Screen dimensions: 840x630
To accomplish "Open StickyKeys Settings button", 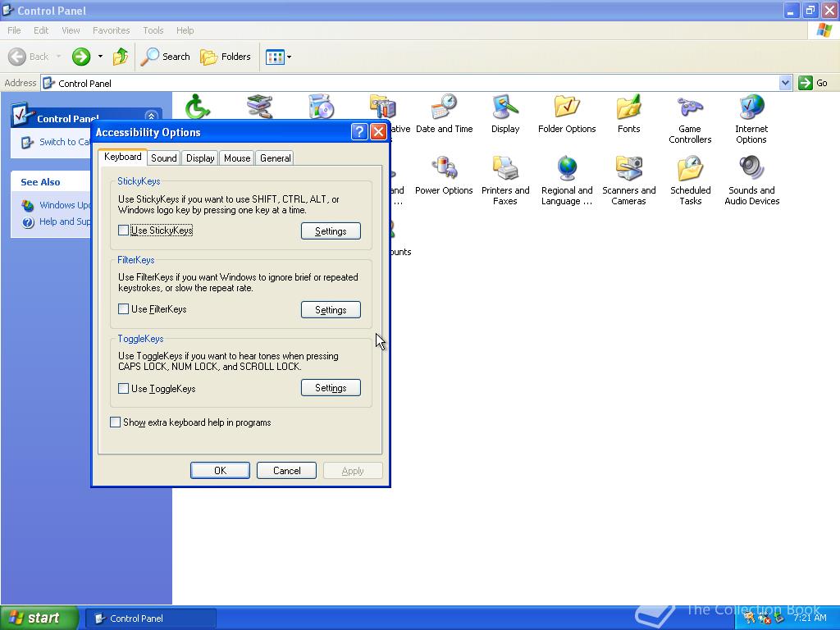I will (x=331, y=231).
